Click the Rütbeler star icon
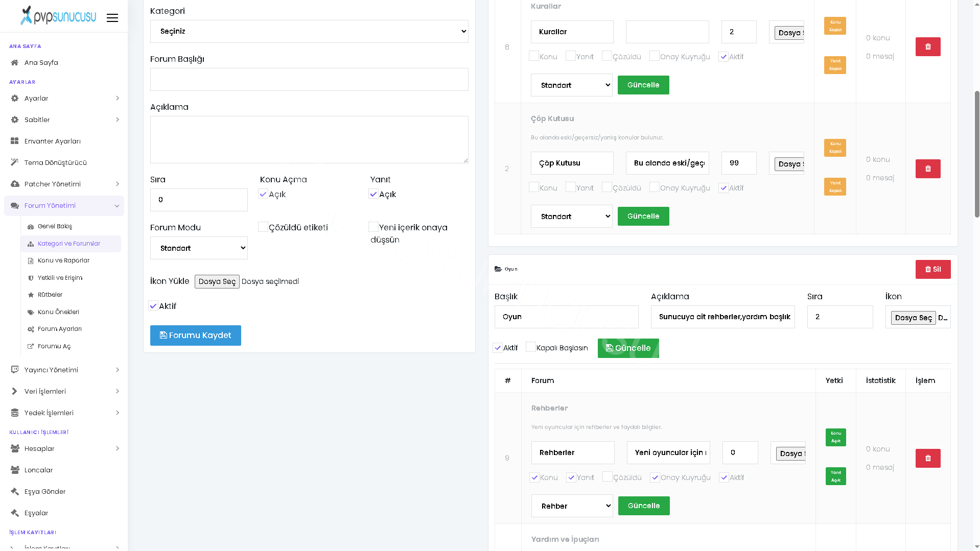 [31, 295]
